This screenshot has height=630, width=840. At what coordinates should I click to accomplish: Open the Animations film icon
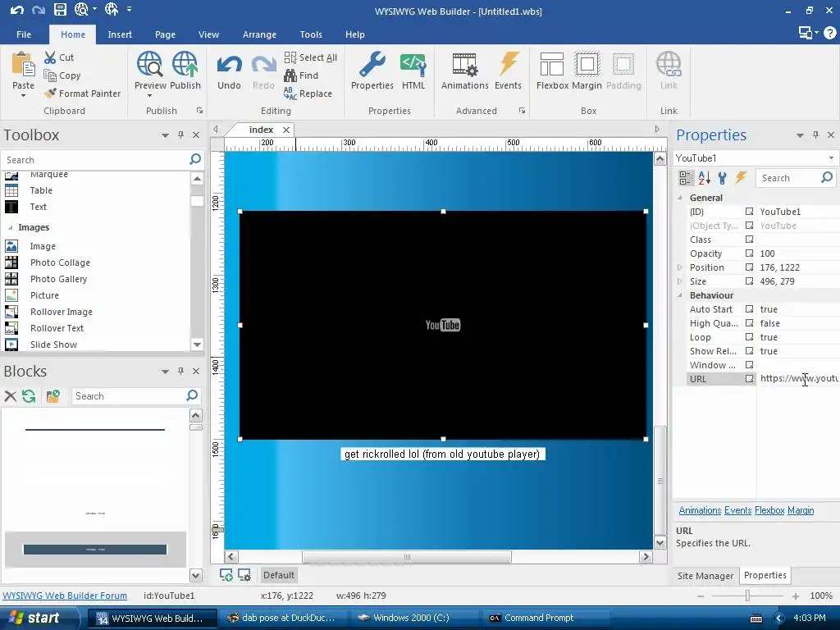click(464, 64)
